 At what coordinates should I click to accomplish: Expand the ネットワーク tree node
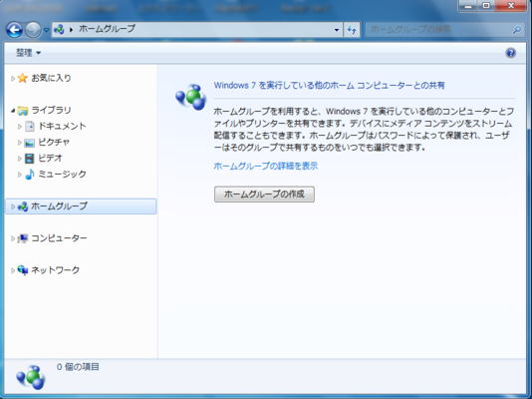click(x=13, y=270)
